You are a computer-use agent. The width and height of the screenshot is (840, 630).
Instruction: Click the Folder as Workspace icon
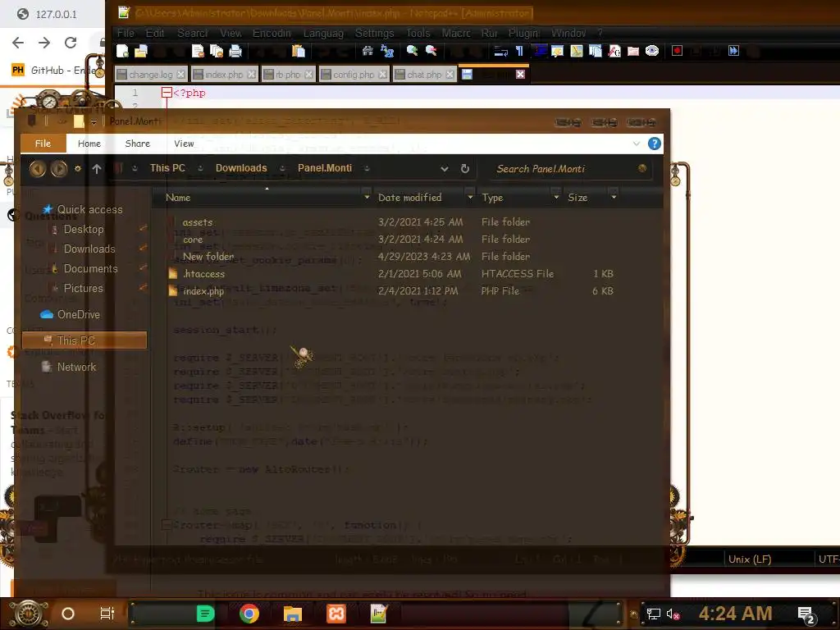(x=633, y=51)
